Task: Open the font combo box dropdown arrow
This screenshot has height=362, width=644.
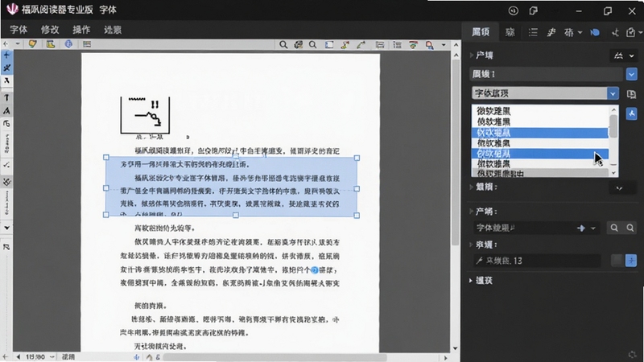Action: click(613, 93)
